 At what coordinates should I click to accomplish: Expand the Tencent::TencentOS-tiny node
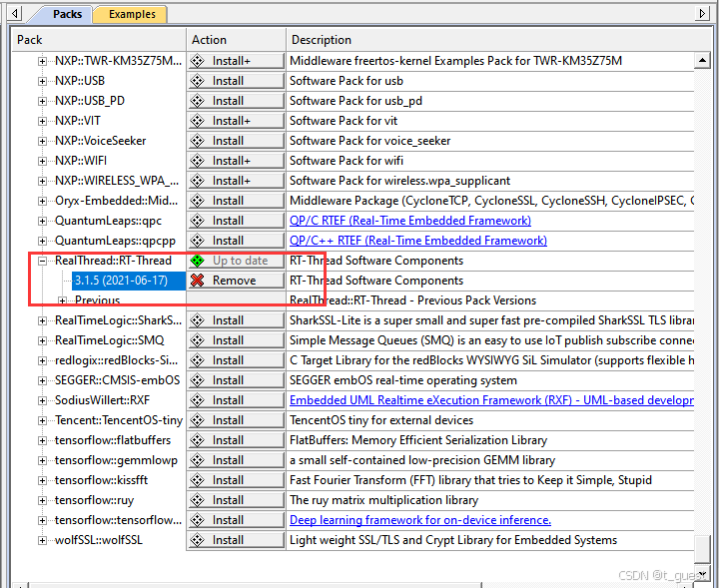point(42,420)
